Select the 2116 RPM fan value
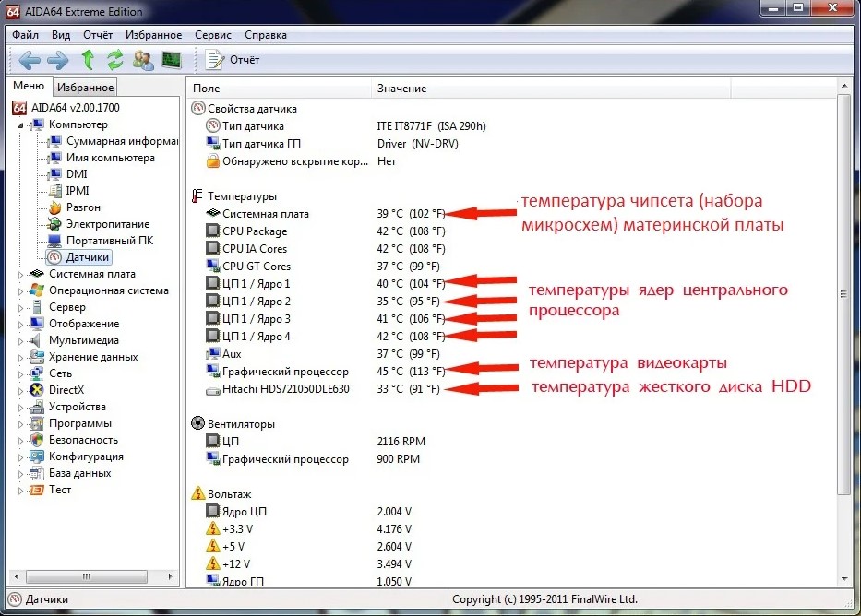The image size is (861, 616). pos(401,442)
